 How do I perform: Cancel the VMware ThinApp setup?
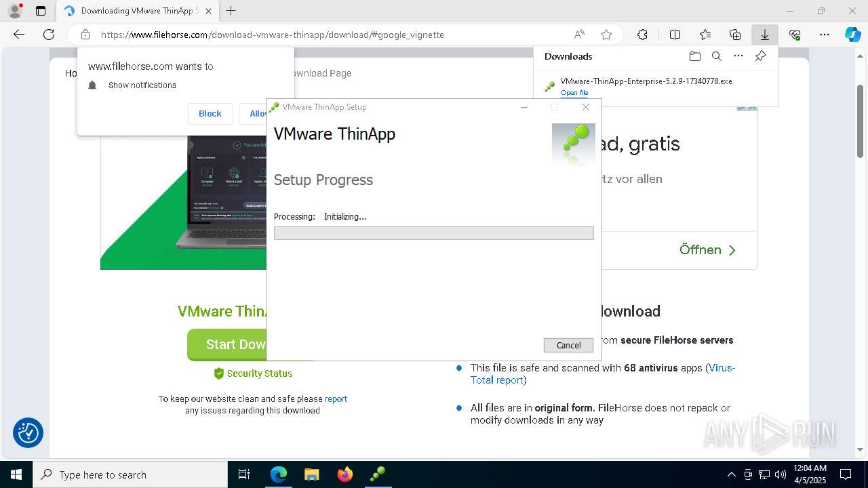568,345
